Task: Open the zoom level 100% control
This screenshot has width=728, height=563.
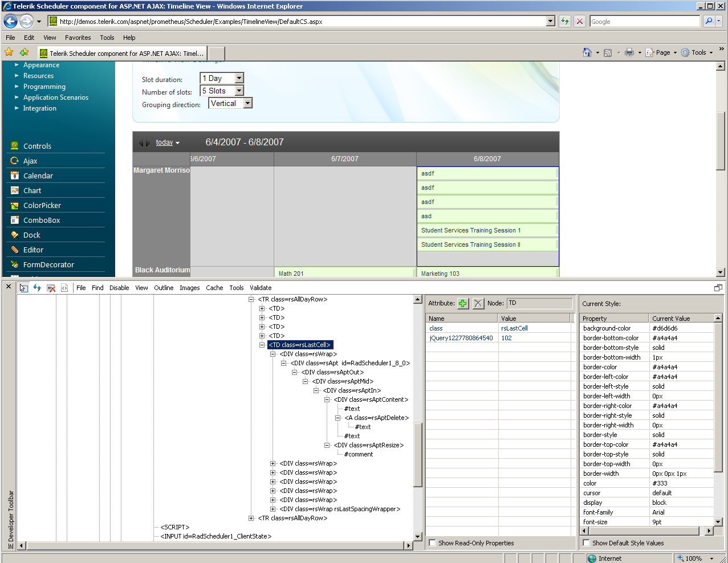Action: 694,558
